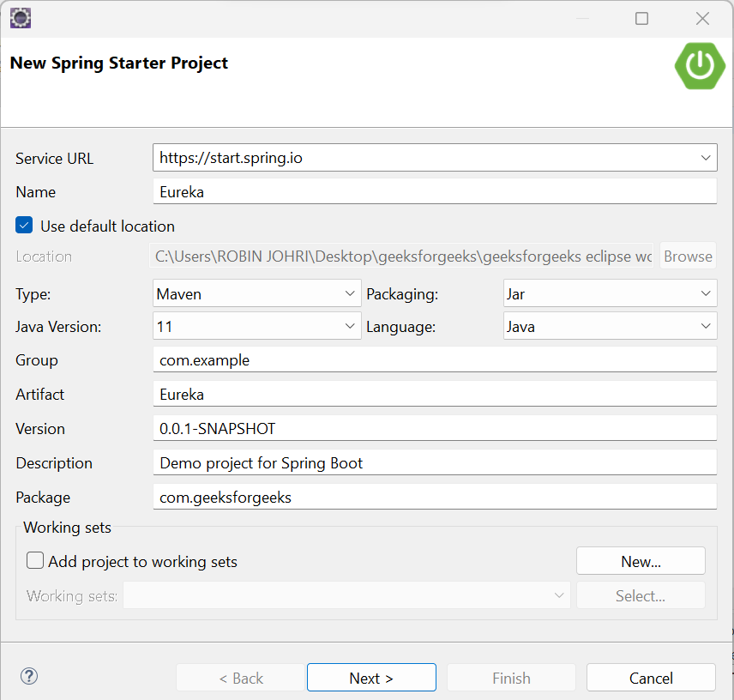Open the Java Version dropdown showing 11

pyautogui.click(x=256, y=326)
